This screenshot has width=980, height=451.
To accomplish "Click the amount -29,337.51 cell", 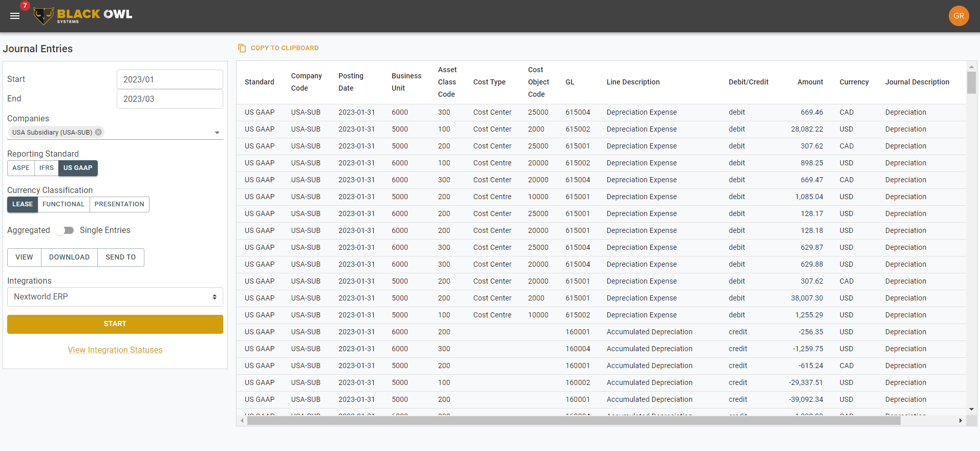I will (x=806, y=383).
